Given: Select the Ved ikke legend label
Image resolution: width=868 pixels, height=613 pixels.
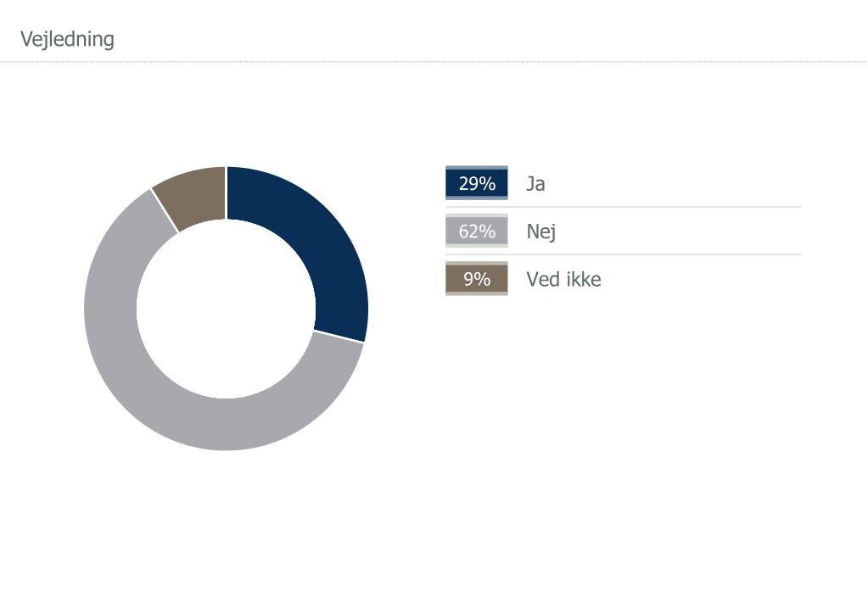Looking at the screenshot, I should [563, 279].
